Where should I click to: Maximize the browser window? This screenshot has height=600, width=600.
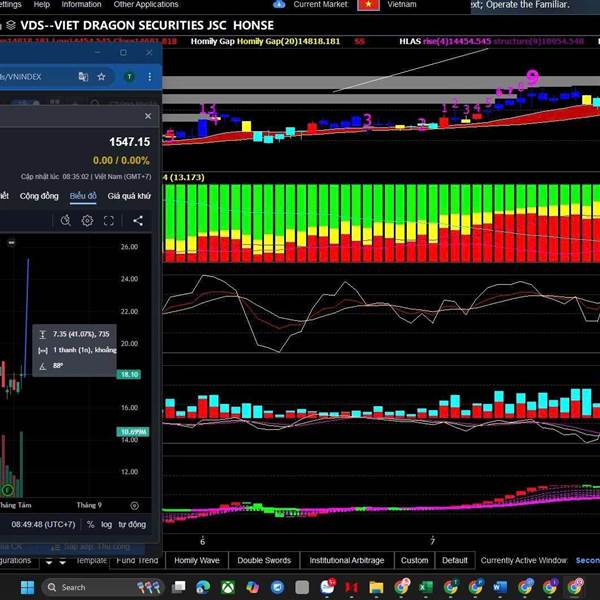click(123, 52)
